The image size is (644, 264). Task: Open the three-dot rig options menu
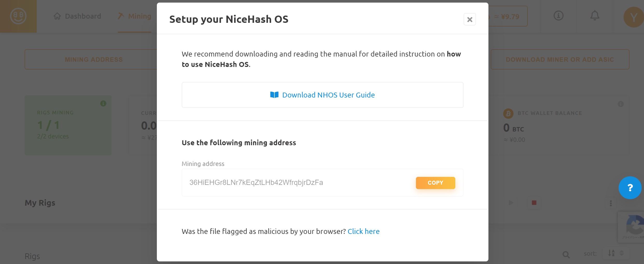coord(611,203)
